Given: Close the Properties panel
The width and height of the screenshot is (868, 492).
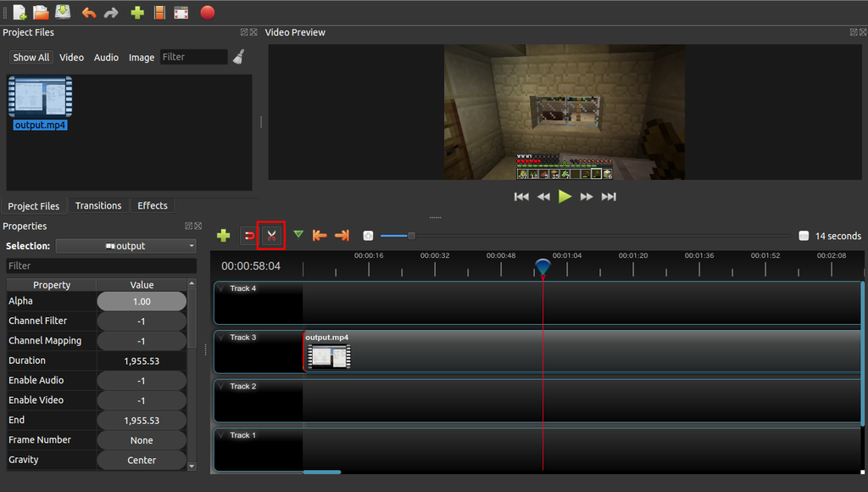Looking at the screenshot, I should pos(198,226).
